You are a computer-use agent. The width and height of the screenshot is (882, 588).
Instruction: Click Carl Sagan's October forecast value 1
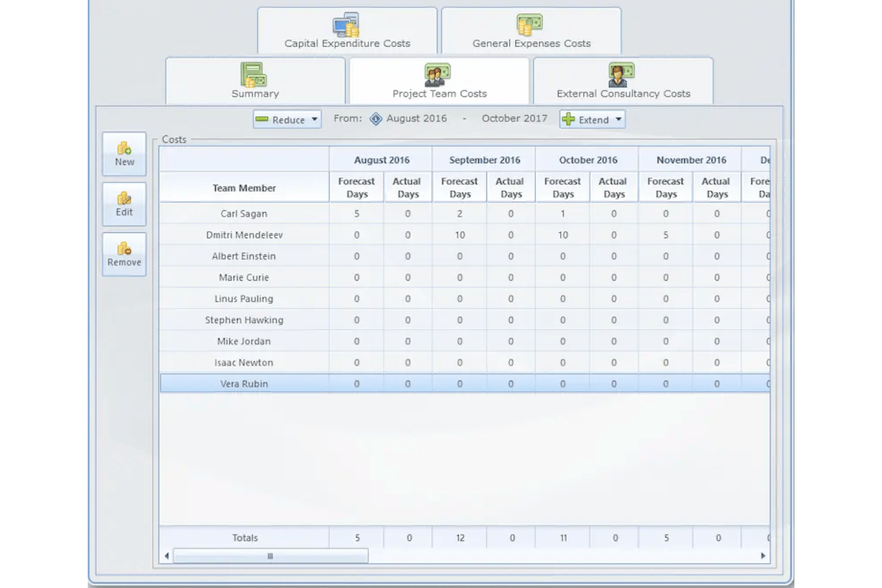(x=563, y=214)
